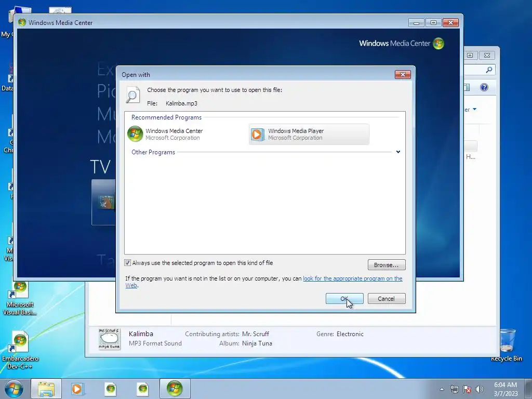Confirm with the OK button
The width and height of the screenshot is (532, 399).
pos(344,299)
